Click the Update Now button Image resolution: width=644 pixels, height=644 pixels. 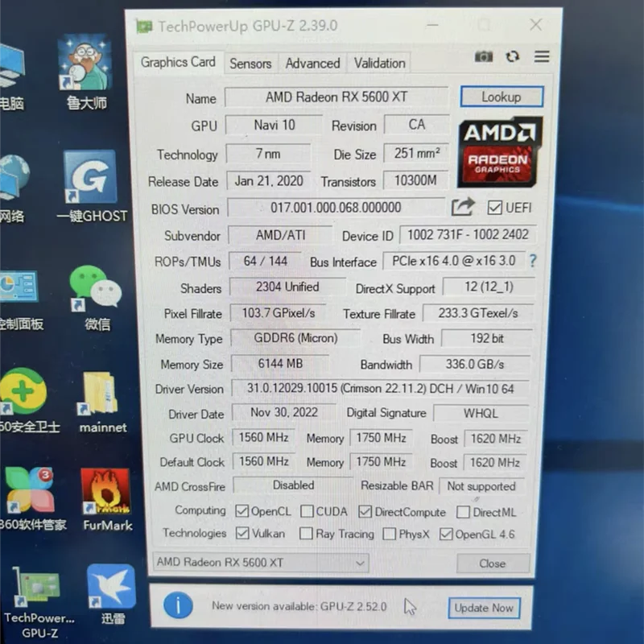pyautogui.click(x=484, y=608)
